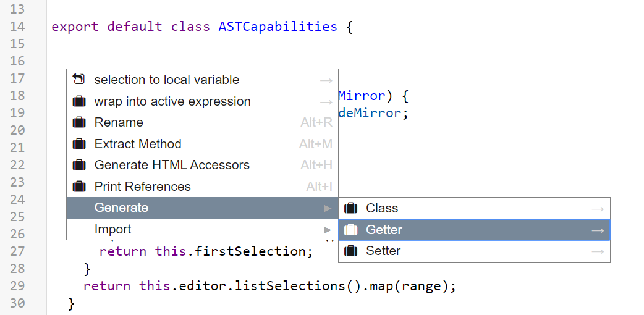
Task: Choose Setter in the submenu
Action: (383, 251)
